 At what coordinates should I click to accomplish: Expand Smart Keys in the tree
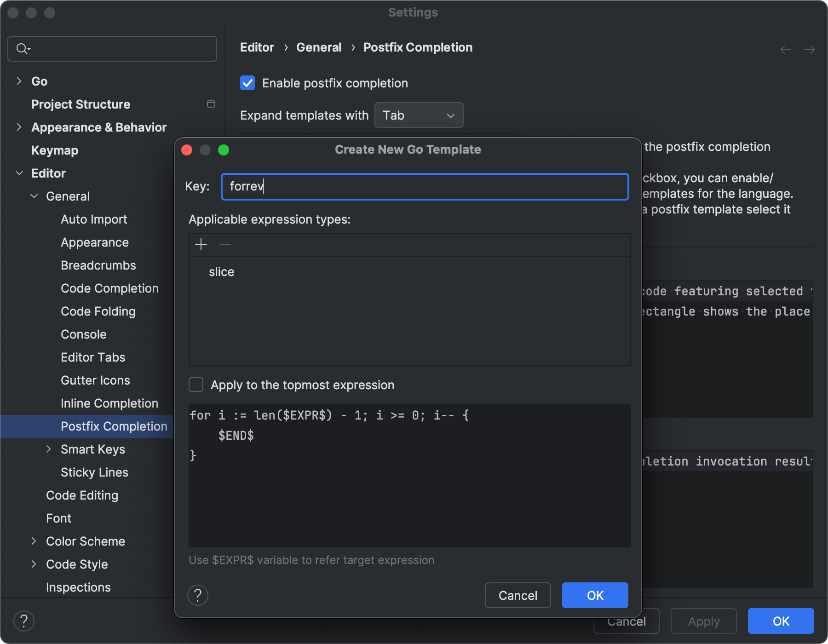(x=49, y=449)
